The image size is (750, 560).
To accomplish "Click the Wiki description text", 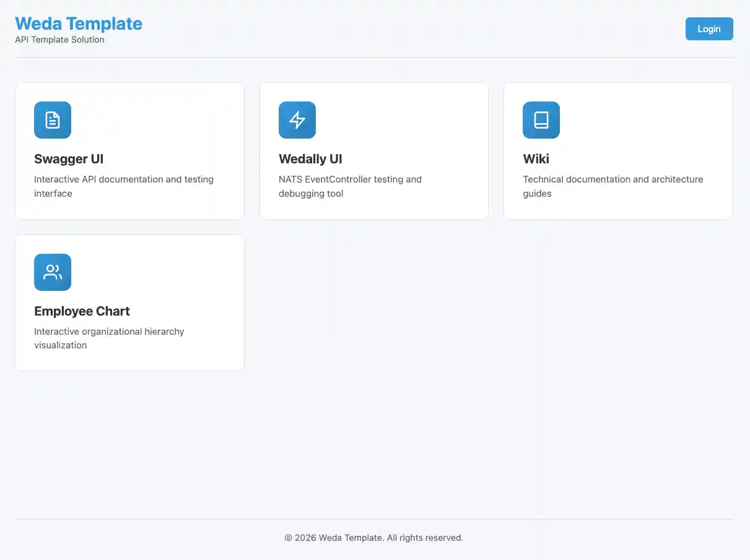I will point(613,186).
